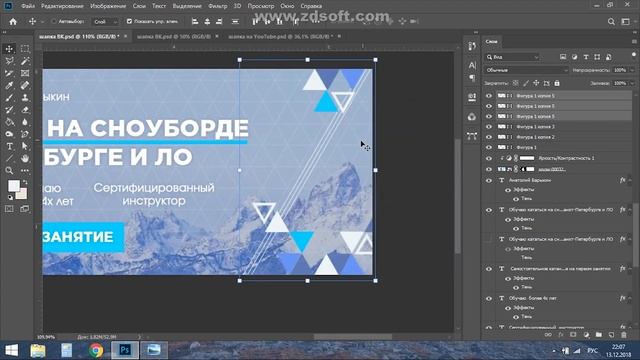Toggle the Автовыбор checkbox

(54, 21)
